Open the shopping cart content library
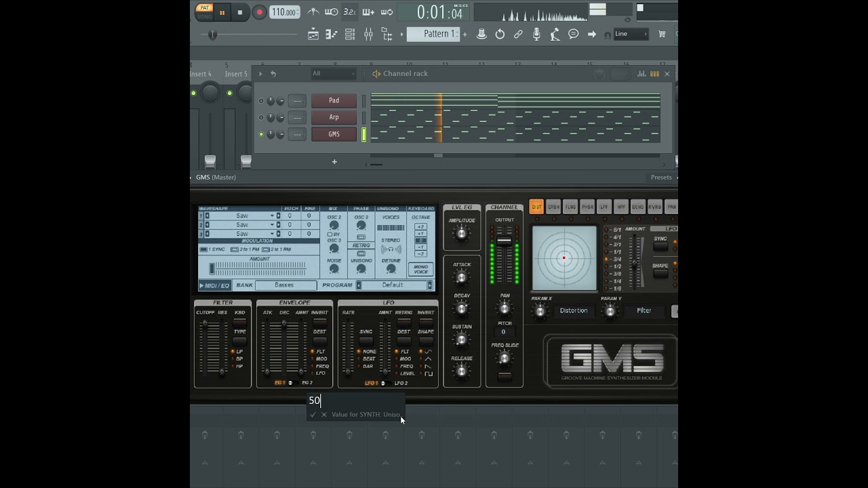This screenshot has height=488, width=868. 662,34
